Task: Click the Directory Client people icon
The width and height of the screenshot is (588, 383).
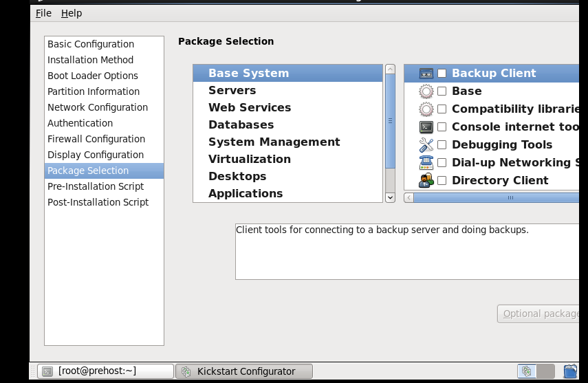Action: 426,180
